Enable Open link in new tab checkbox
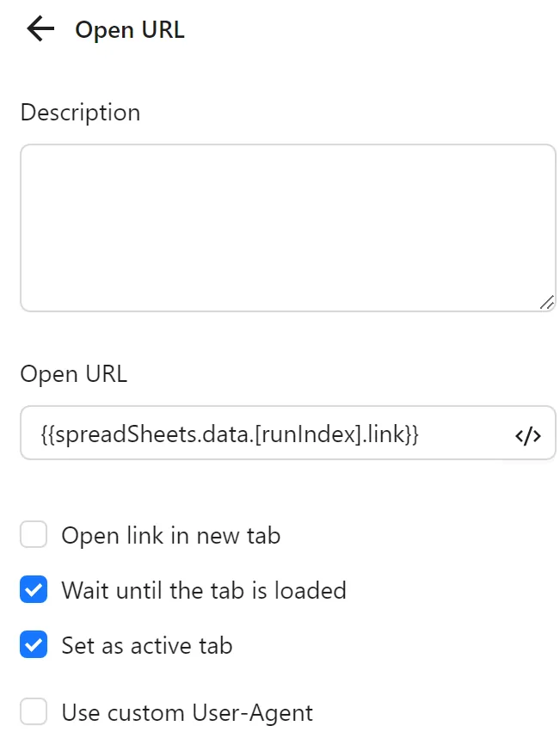The width and height of the screenshot is (560, 732). (x=34, y=536)
